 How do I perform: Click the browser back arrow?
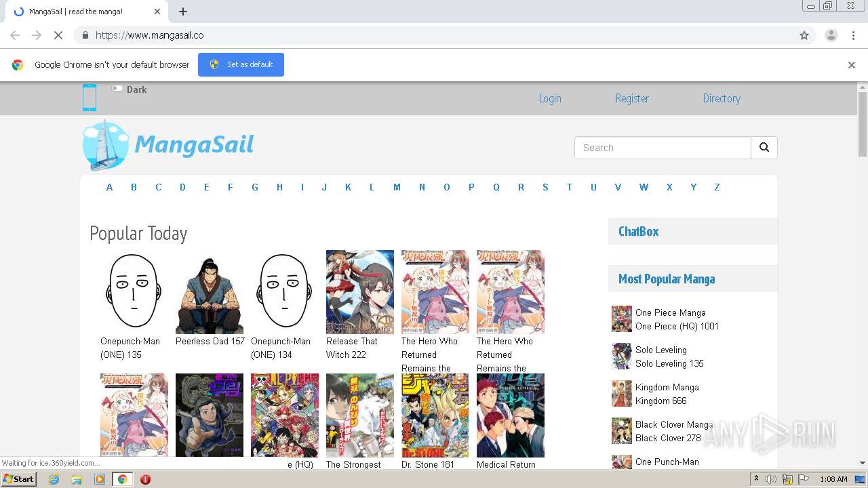[15, 35]
